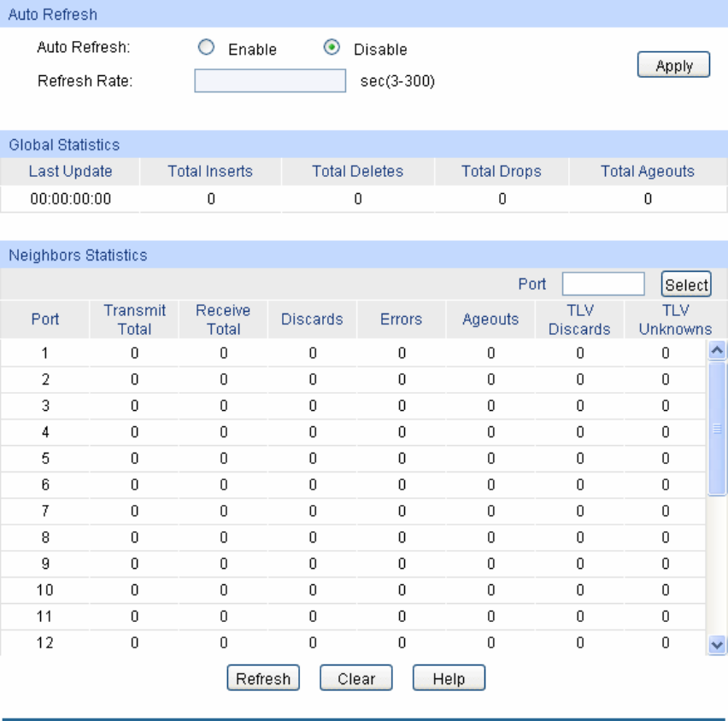Click the Refresh button below the table

coord(263,678)
